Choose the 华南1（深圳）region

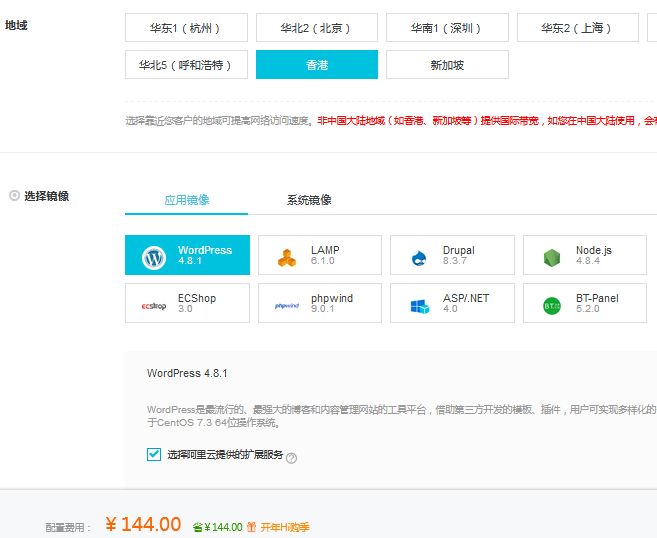tap(447, 28)
